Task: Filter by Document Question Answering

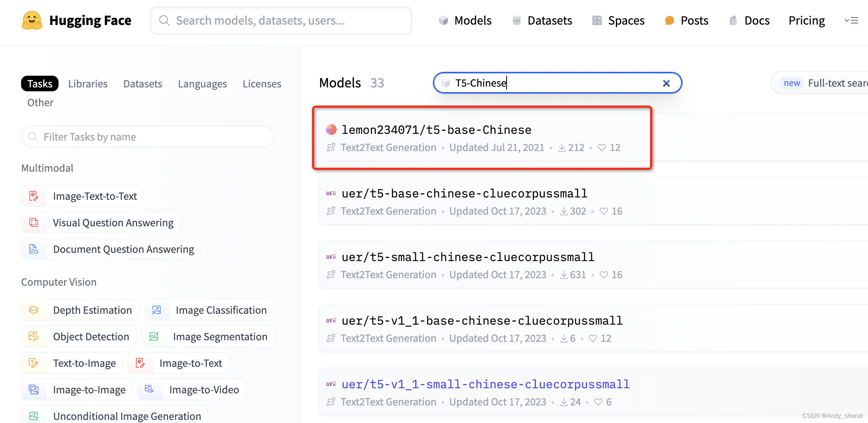Action: pos(111,249)
